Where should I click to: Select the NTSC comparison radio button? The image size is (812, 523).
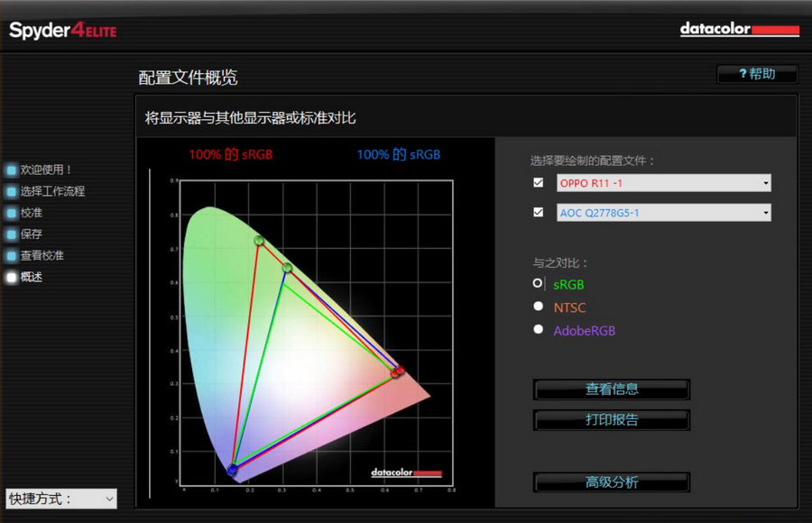tap(538, 307)
